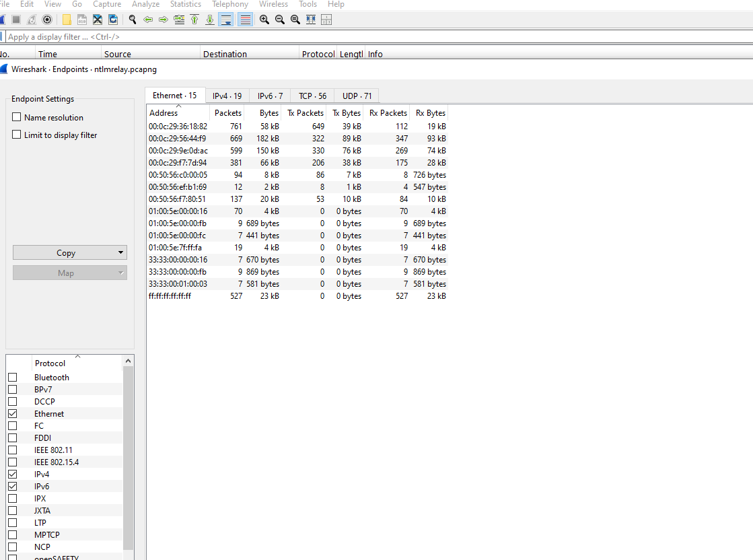This screenshot has width=753, height=560.
Task: Click the resize columns icon
Action: coord(311,20)
